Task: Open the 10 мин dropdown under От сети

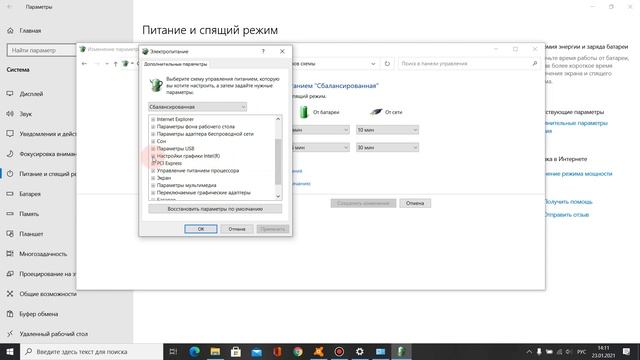Action: 387,130
